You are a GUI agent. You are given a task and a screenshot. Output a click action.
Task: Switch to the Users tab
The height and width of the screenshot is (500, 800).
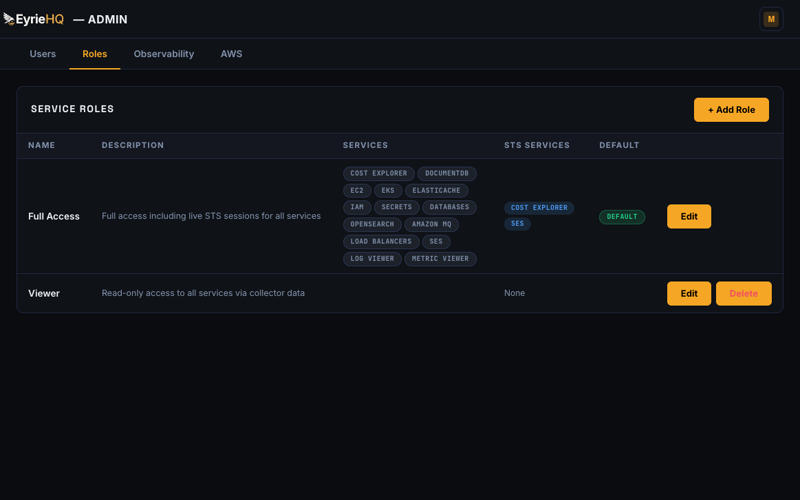43,54
